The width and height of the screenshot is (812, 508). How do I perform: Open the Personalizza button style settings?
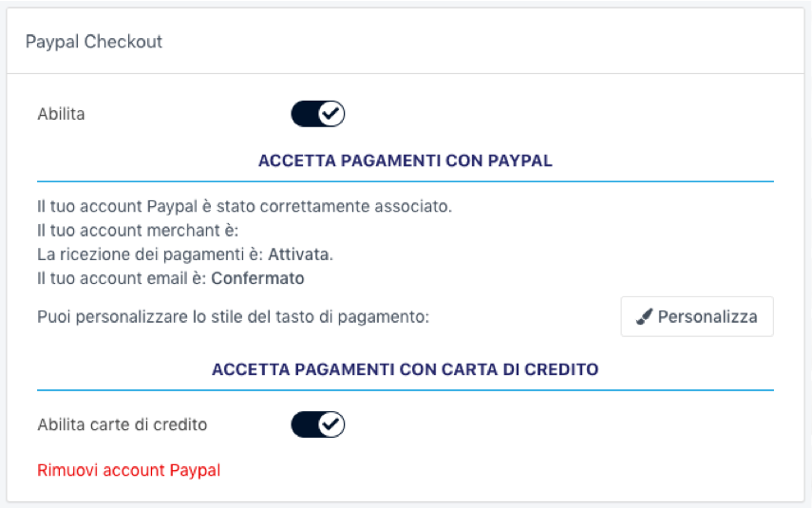click(x=697, y=317)
